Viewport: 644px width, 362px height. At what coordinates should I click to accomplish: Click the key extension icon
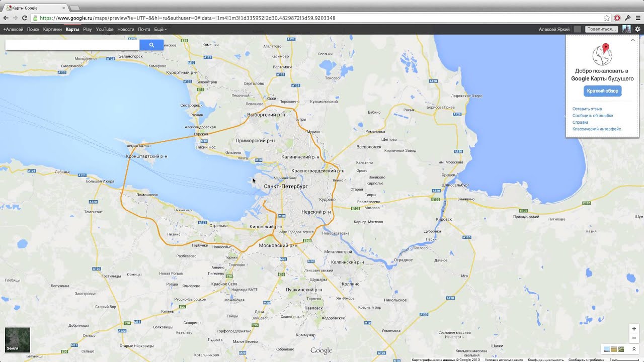click(x=627, y=18)
